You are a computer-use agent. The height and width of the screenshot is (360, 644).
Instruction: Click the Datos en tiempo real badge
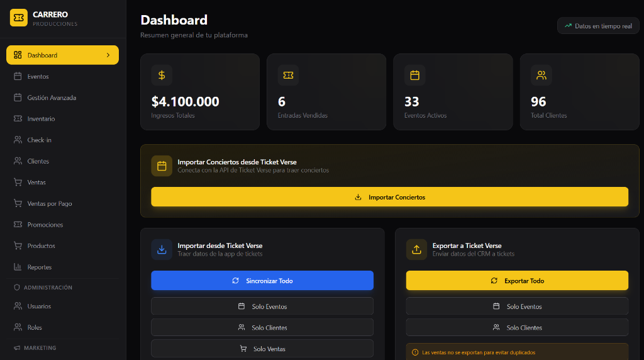598,25
